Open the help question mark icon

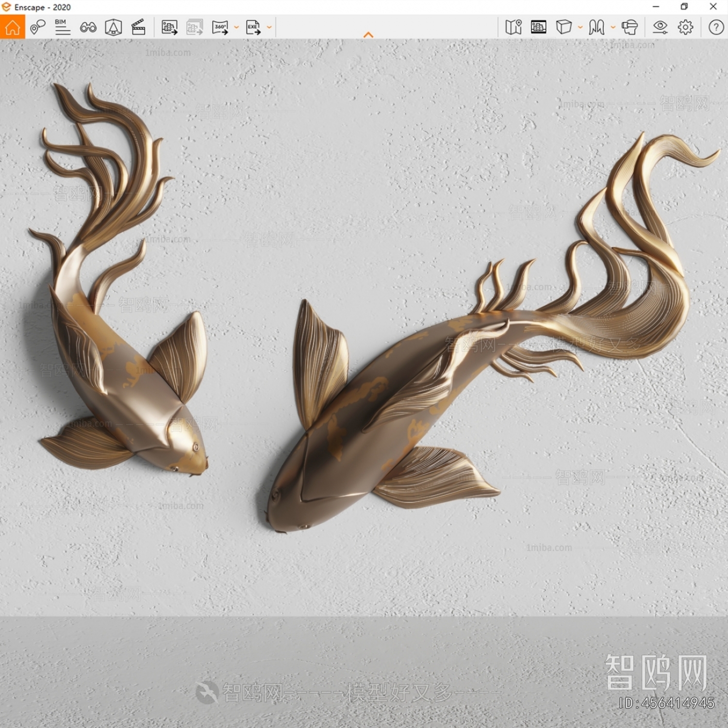[x=716, y=27]
